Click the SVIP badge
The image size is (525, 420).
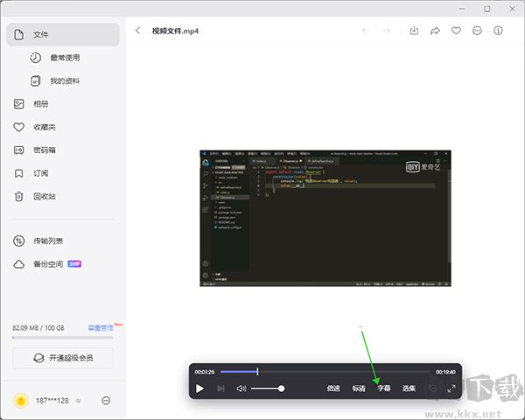[74, 264]
